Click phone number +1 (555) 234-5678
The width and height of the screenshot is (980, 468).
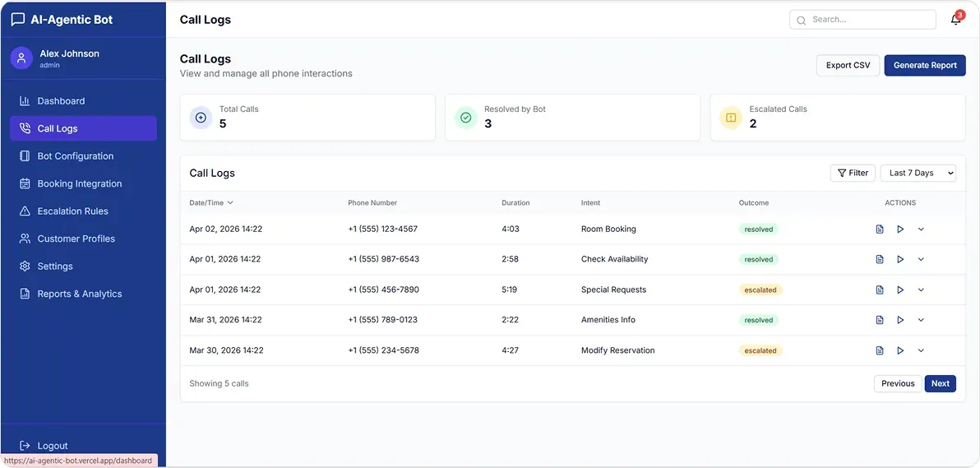click(x=383, y=350)
